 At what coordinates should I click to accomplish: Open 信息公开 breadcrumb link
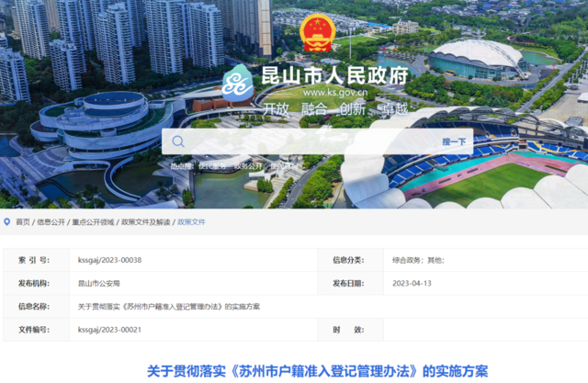pos(51,222)
